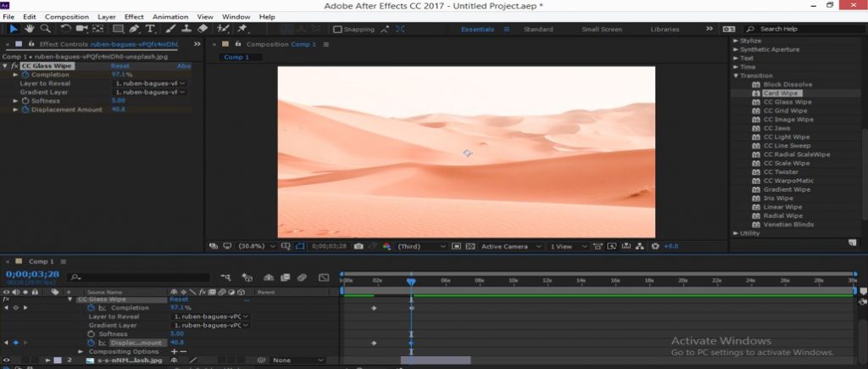868x369 pixels.
Task: Collapse the Transition effects category
Action: (736, 75)
